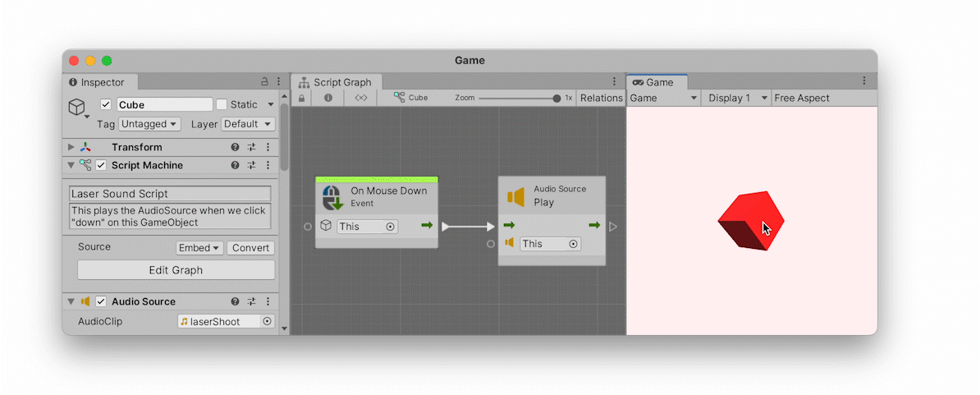Toggle the Relations button
The image size is (980, 395).
coord(602,98)
